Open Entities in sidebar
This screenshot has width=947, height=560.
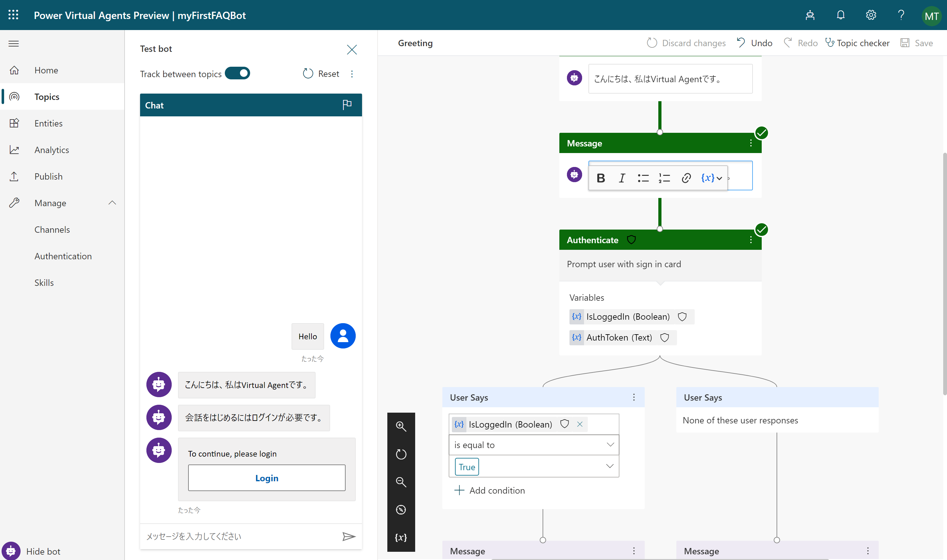coord(62,123)
